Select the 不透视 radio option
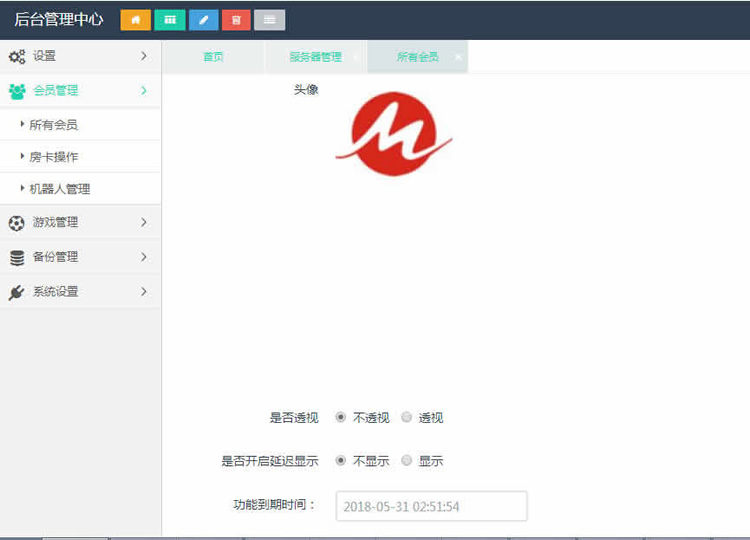This screenshot has height=540, width=750. pos(341,418)
